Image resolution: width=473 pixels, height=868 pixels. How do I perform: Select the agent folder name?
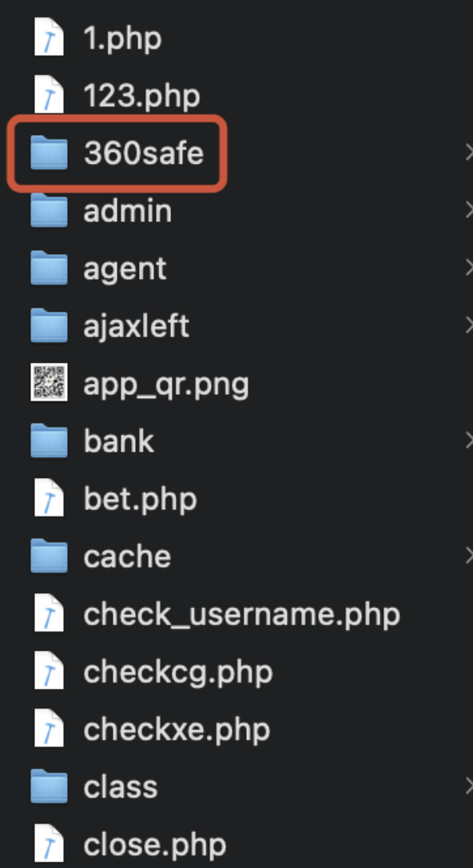(125, 269)
